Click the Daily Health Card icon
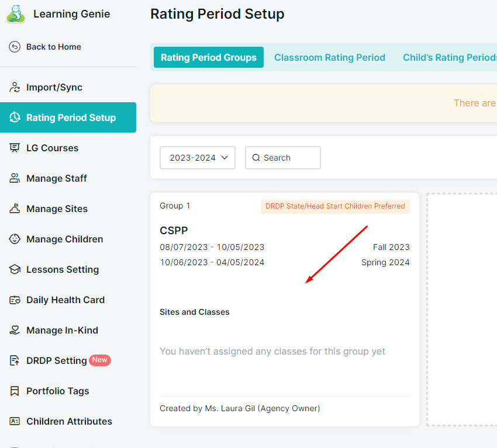The height and width of the screenshot is (448, 497). click(x=15, y=300)
